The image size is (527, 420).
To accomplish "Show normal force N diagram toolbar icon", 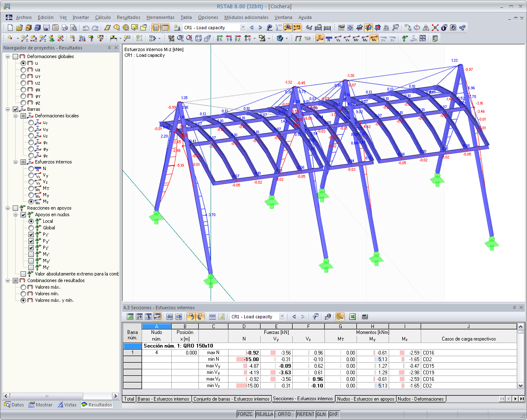I will click(329, 38).
